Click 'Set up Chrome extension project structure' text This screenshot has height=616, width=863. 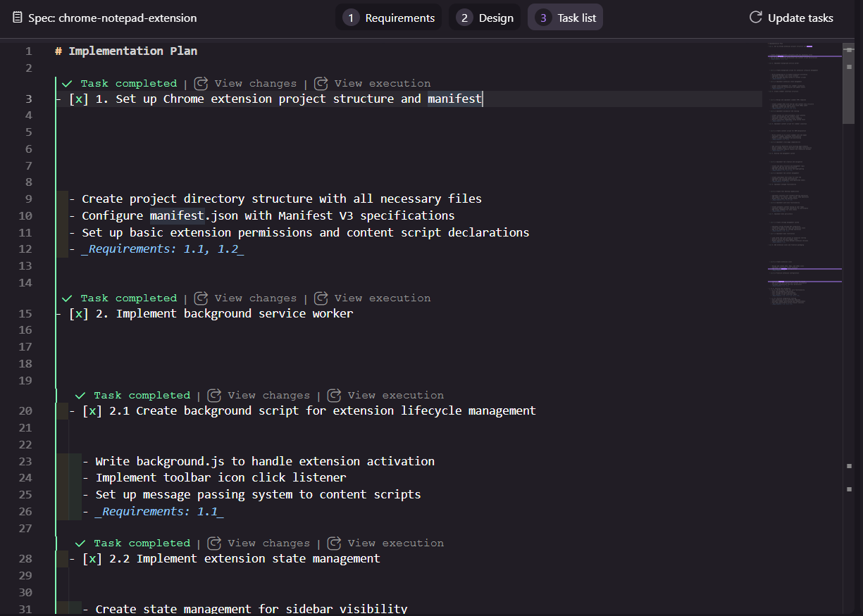point(255,99)
